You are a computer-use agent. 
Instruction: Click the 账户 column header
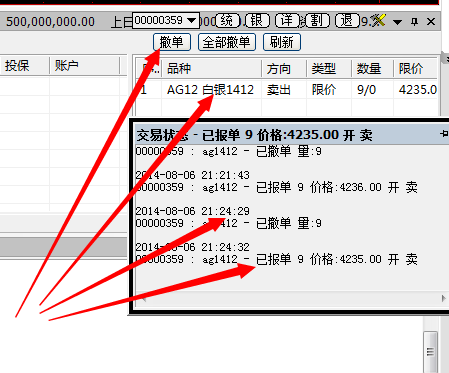[84, 66]
